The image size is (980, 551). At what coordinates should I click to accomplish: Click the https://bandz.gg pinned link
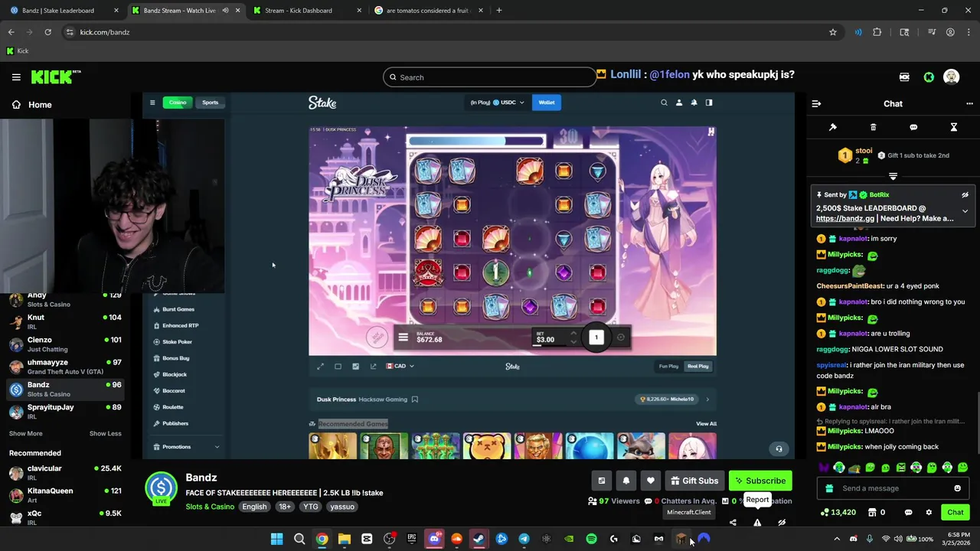pyautogui.click(x=845, y=218)
